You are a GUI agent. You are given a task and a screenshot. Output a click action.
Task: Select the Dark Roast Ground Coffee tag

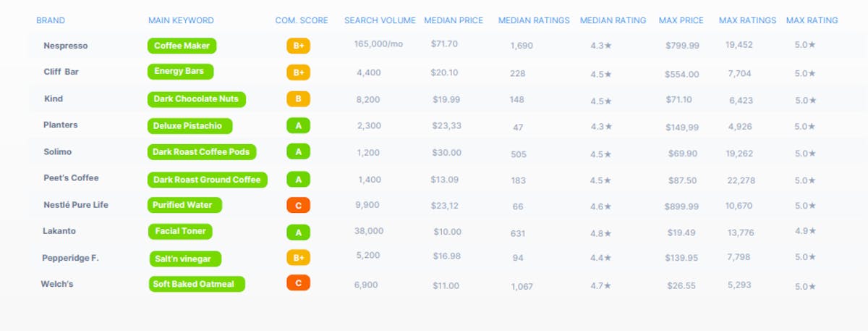tap(208, 180)
